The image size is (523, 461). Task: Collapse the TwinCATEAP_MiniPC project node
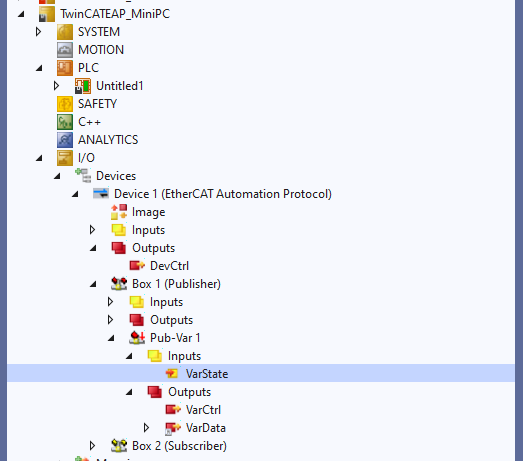click(x=21, y=14)
